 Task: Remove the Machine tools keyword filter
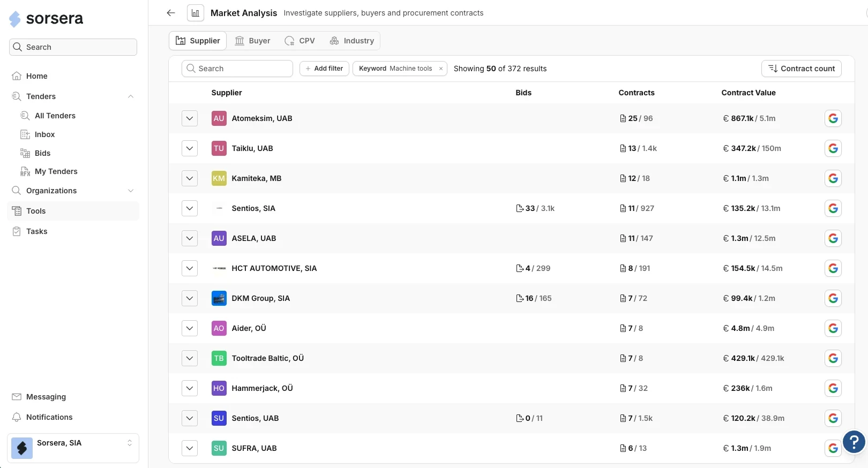point(441,69)
